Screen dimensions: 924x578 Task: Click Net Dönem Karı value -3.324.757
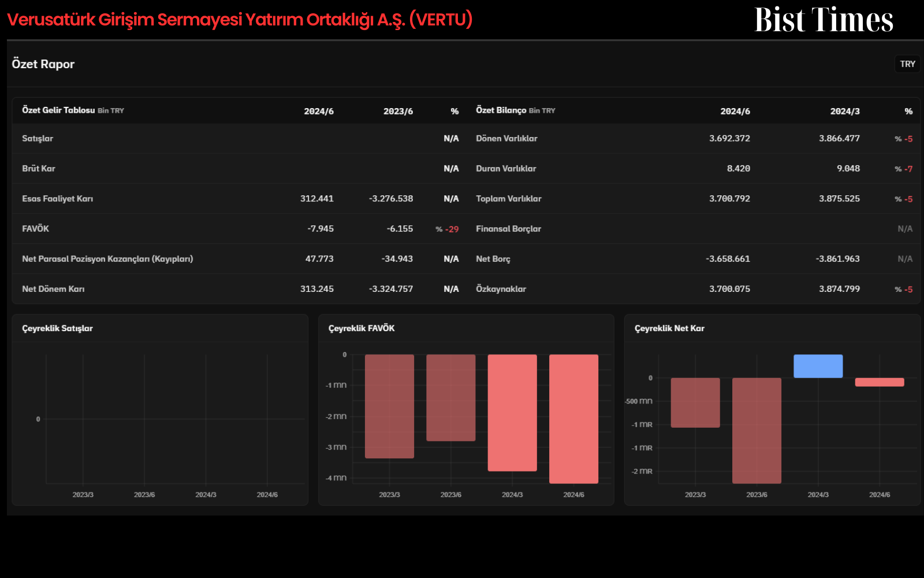coord(391,289)
